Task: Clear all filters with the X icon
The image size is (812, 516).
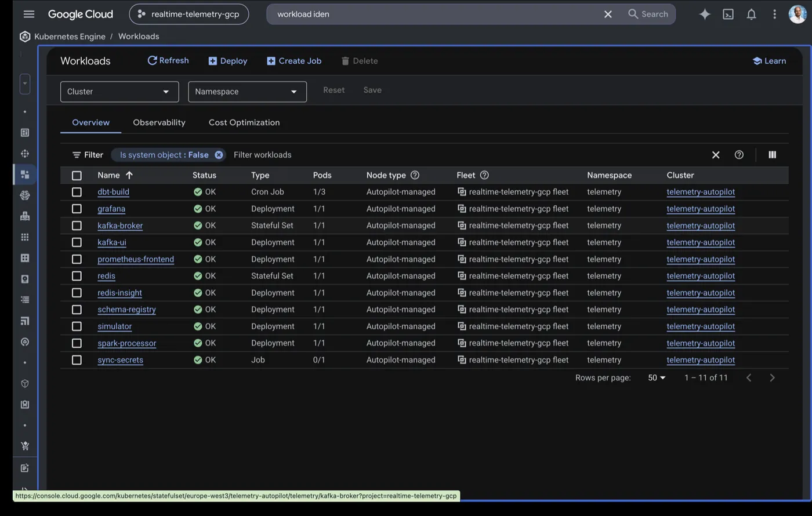Action: [x=716, y=155]
